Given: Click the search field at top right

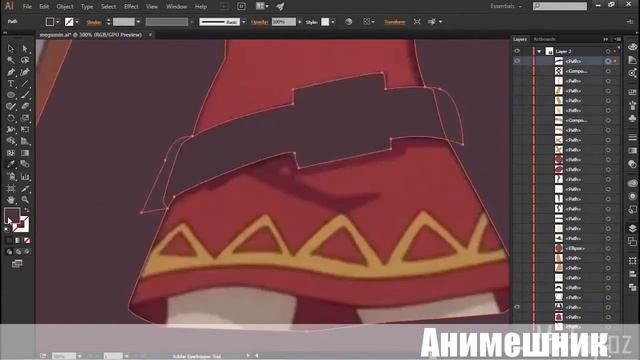Looking at the screenshot, I should coord(560,6).
